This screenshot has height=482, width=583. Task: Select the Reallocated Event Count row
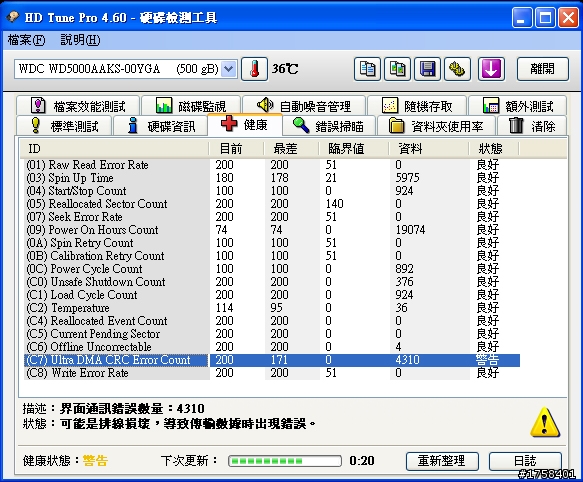point(272,321)
